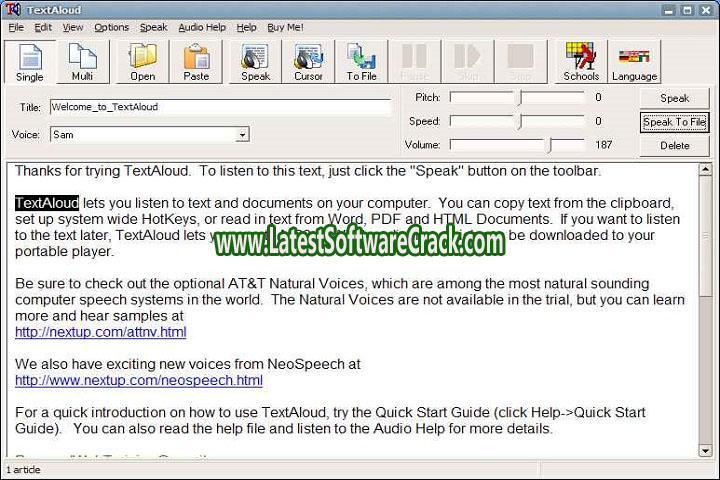Follow the nextup.com/neospeech.html link
This screenshot has height=480, width=720.
point(139,380)
